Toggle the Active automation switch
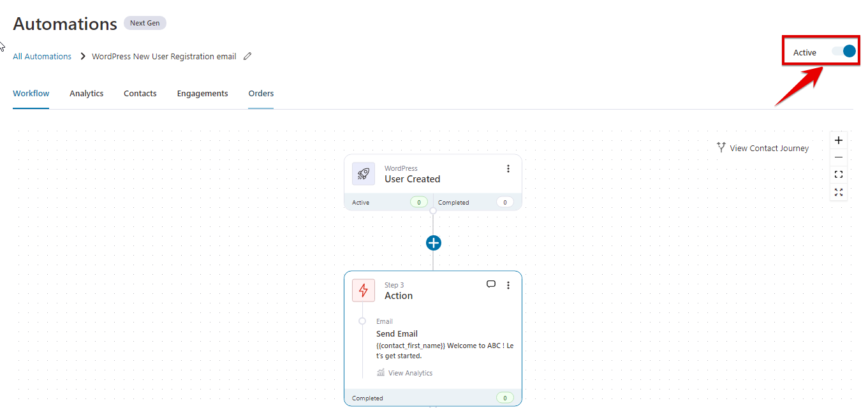The width and height of the screenshot is (868, 408). [843, 52]
